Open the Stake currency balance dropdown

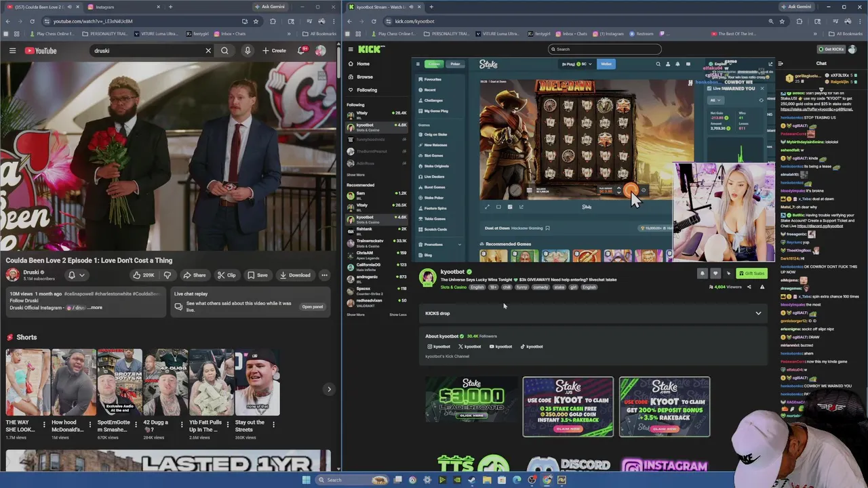click(x=577, y=64)
